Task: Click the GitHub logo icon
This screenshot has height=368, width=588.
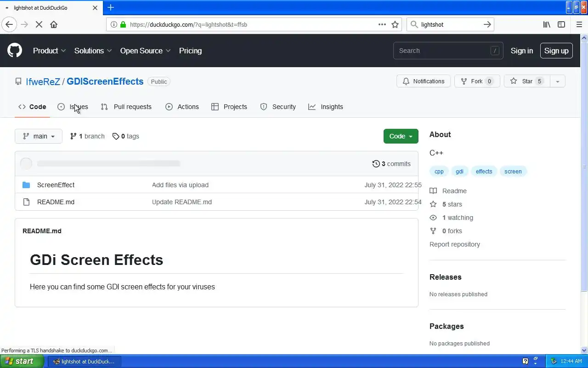Action: click(15, 51)
